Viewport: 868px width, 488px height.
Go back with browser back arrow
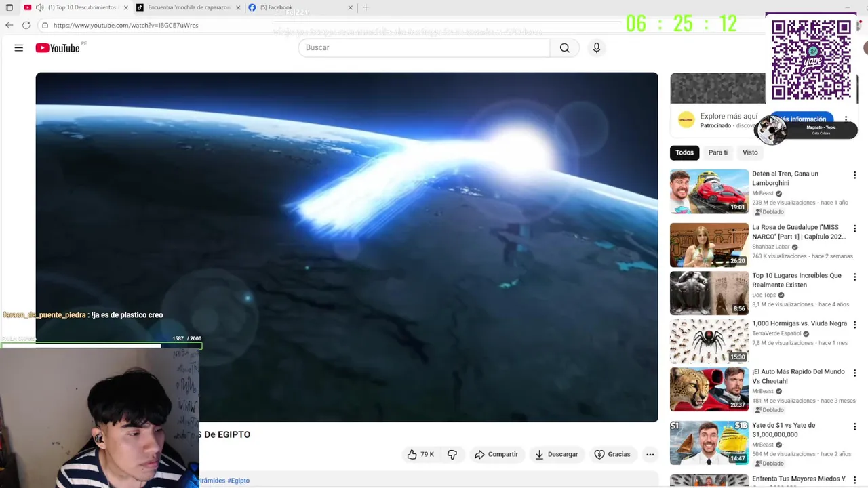pyautogui.click(x=9, y=25)
